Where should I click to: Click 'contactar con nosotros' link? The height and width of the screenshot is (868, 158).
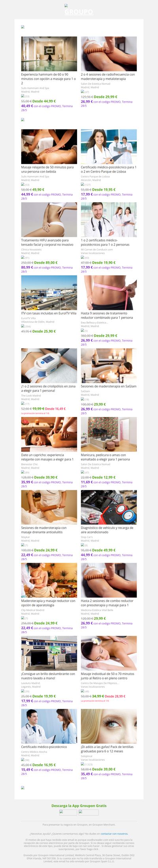click(x=114, y=834)
